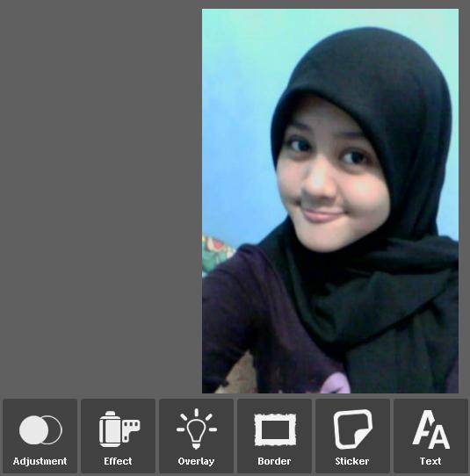The width and height of the screenshot is (470, 476).
Task: Open the Sticker tool
Action: 352,436
